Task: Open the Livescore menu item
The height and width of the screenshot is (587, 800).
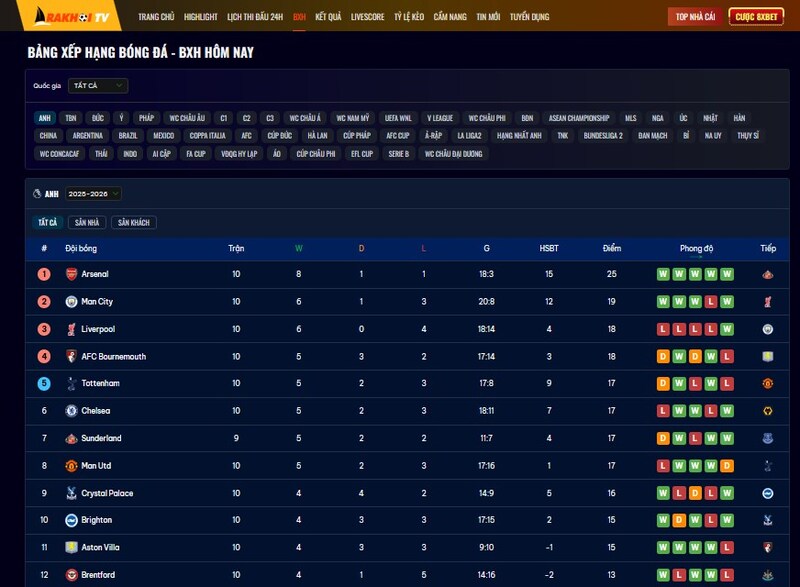Action: coord(368,17)
